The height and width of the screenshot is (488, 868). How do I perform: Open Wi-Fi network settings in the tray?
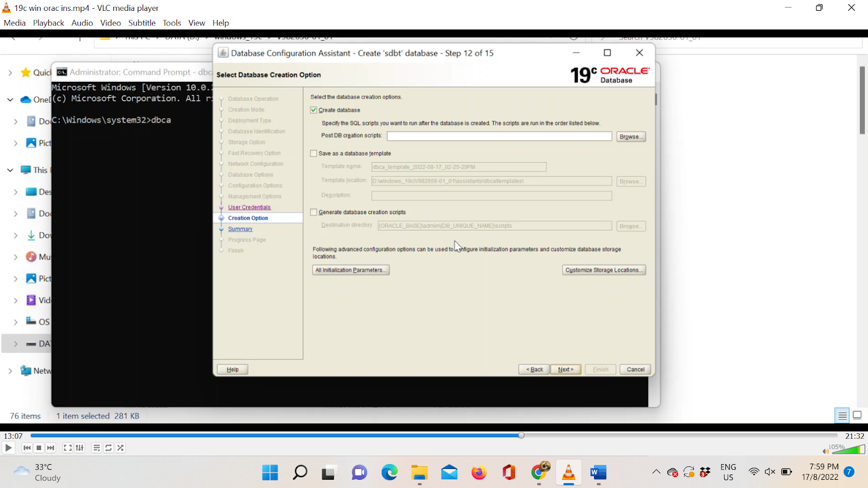(x=754, y=472)
